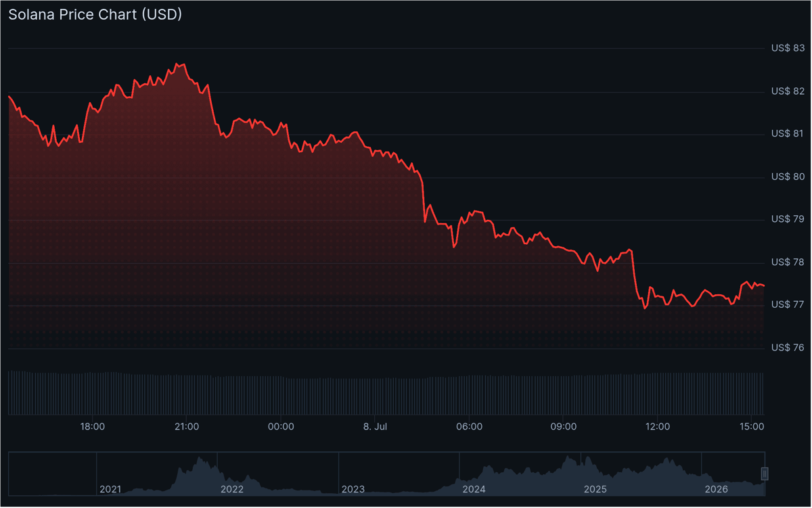Image resolution: width=812 pixels, height=508 pixels.
Task: Click the US$ 77 axis label
Action: pos(788,304)
